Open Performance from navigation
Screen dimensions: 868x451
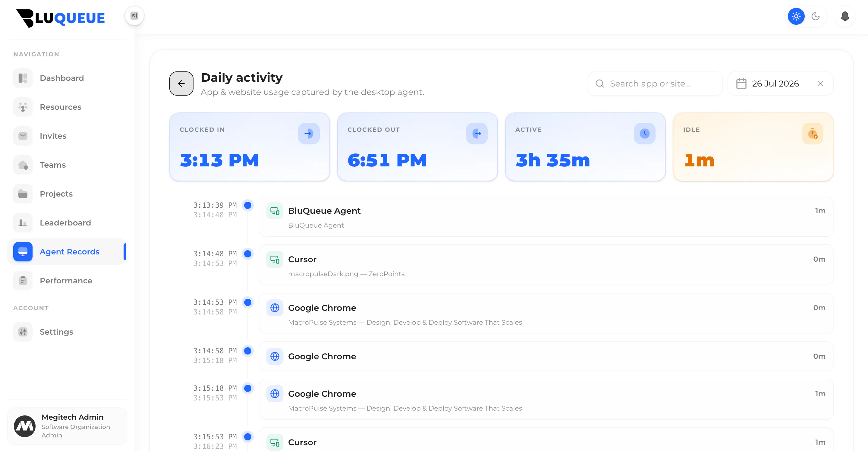(x=67, y=281)
